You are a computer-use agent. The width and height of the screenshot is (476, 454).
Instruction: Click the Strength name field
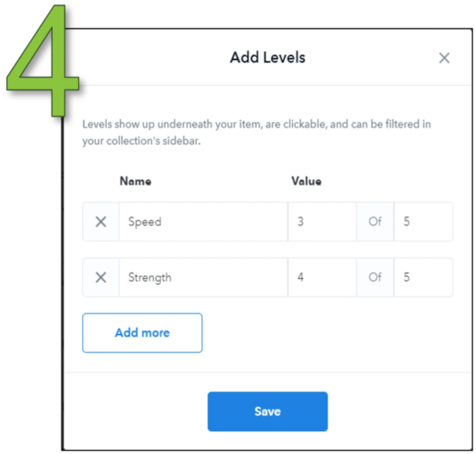pos(203,277)
